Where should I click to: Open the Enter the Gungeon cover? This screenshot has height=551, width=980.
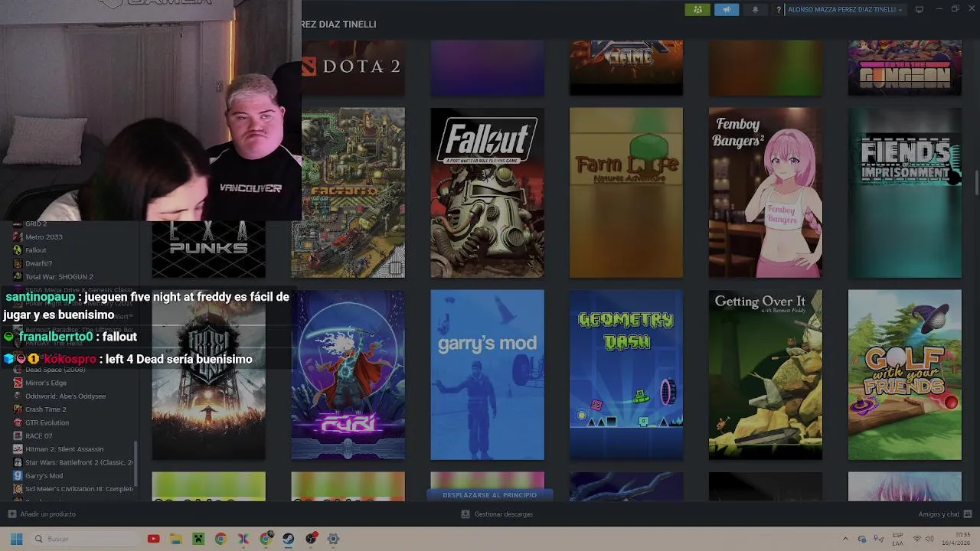tap(905, 67)
